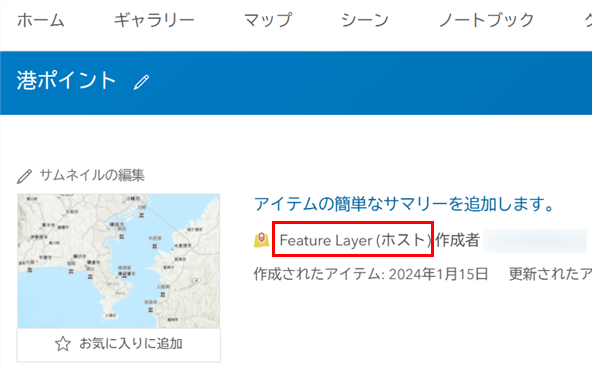Click the yellow feature layer type icon
This screenshot has width=592, height=369.
pyautogui.click(x=261, y=239)
